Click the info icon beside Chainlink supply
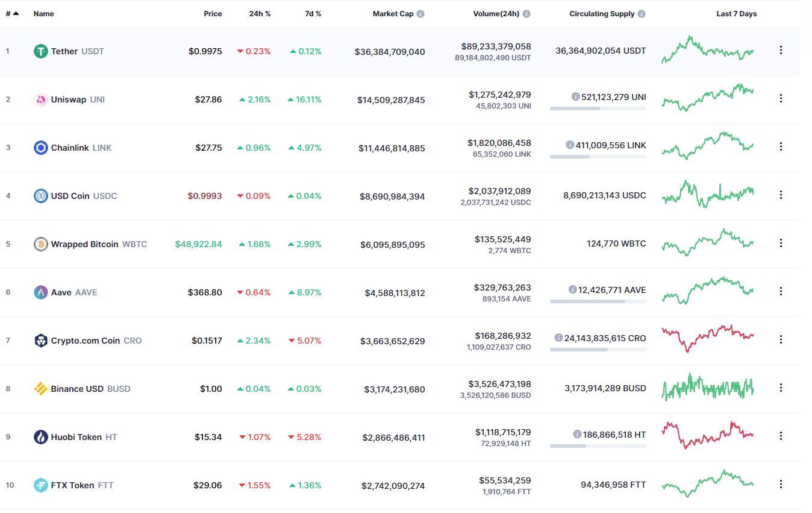Image resolution: width=812 pixels, height=513 pixels. 570,145
